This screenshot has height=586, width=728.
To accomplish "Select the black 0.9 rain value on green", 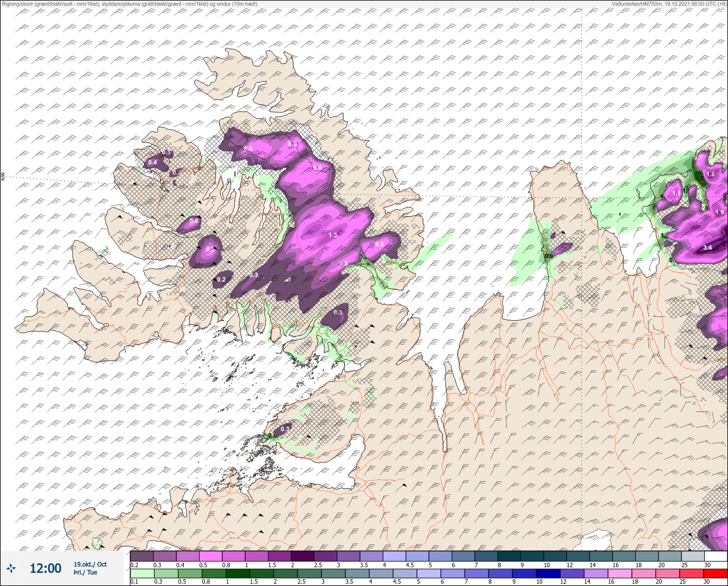I will click(x=549, y=256).
